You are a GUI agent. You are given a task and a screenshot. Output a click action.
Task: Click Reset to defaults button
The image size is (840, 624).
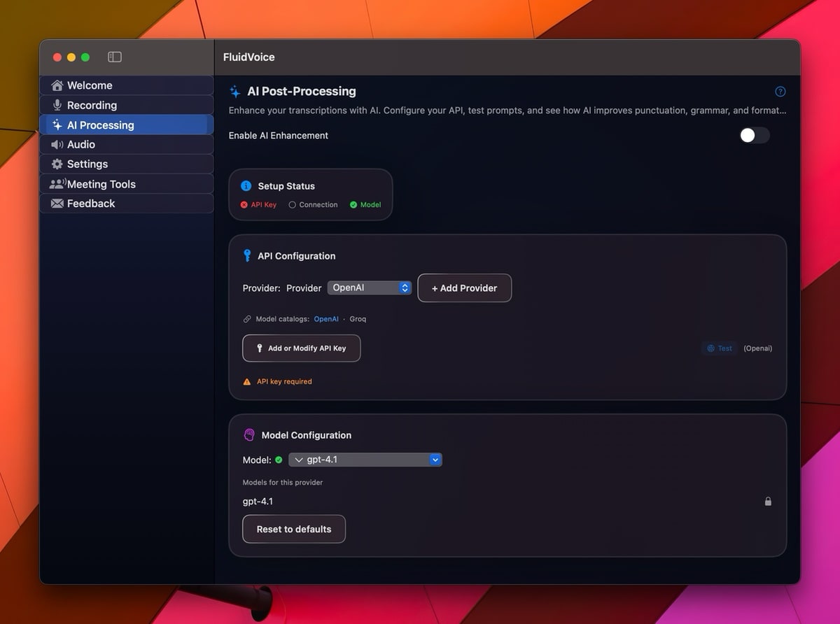[294, 530]
